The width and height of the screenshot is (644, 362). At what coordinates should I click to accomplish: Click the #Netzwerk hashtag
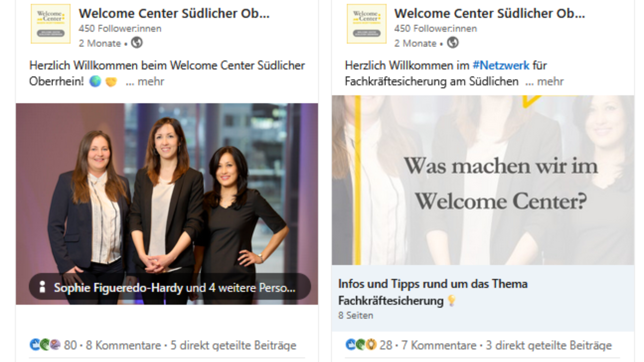click(501, 65)
